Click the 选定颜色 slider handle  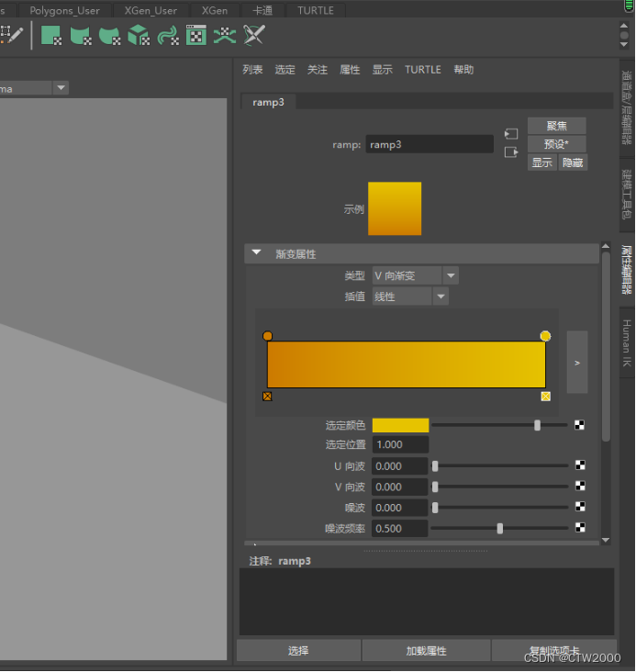537,425
